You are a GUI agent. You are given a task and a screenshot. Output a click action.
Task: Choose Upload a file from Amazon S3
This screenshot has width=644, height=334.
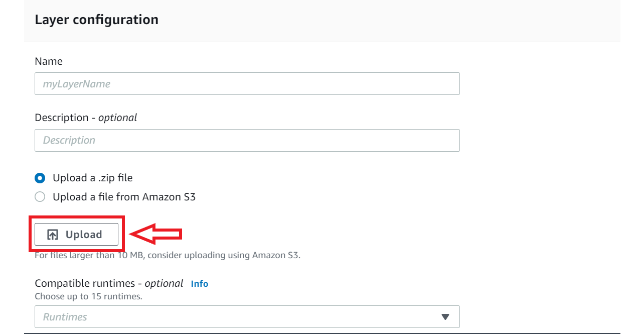tap(40, 196)
